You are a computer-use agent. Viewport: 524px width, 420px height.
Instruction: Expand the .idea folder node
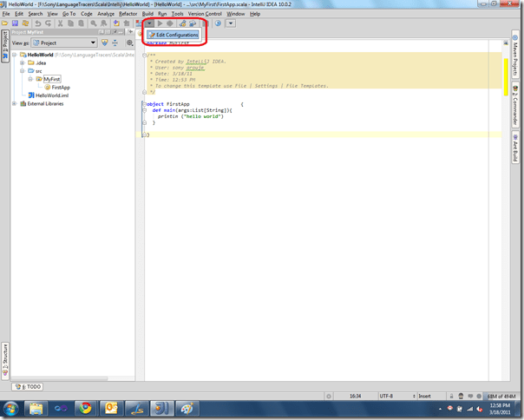[22, 62]
